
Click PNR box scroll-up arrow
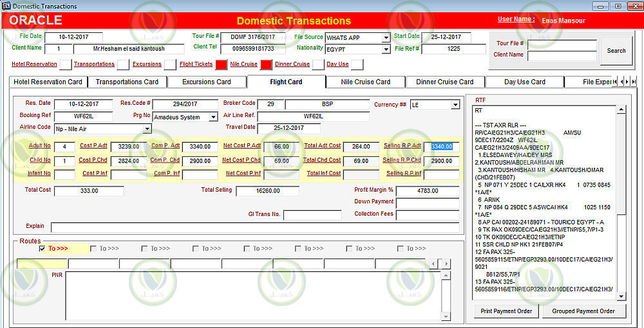[445, 275]
